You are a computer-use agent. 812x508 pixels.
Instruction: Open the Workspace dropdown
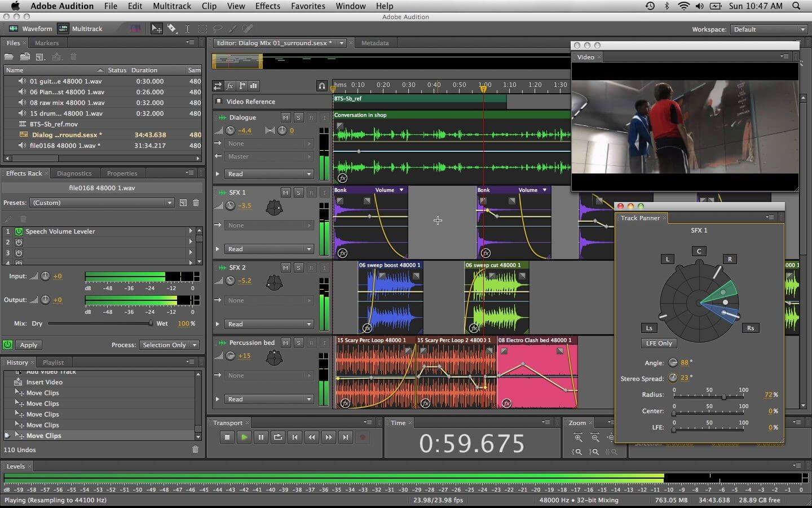pyautogui.click(x=769, y=29)
